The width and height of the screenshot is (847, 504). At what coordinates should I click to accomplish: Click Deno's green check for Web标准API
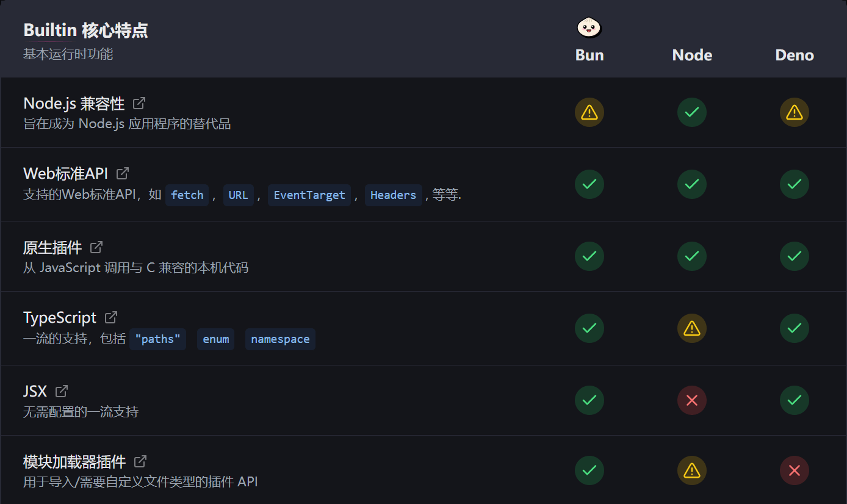coord(794,184)
